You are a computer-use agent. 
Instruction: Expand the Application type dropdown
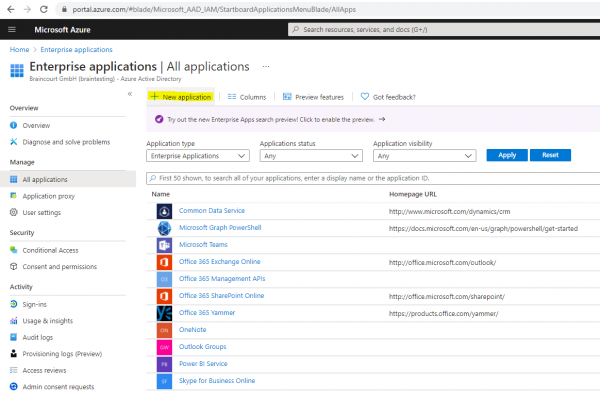[x=198, y=156]
